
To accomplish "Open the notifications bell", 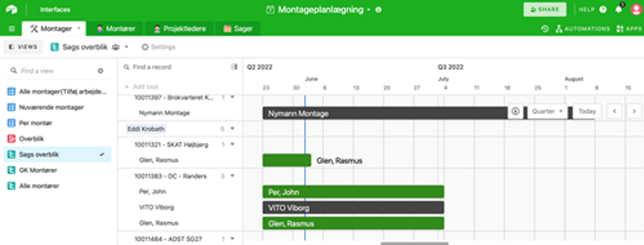I will coord(619,9).
